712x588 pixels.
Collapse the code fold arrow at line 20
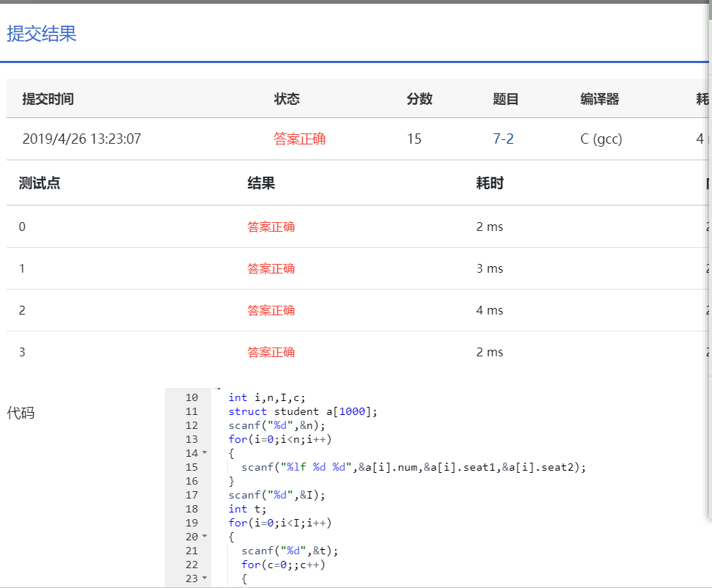[205, 536]
